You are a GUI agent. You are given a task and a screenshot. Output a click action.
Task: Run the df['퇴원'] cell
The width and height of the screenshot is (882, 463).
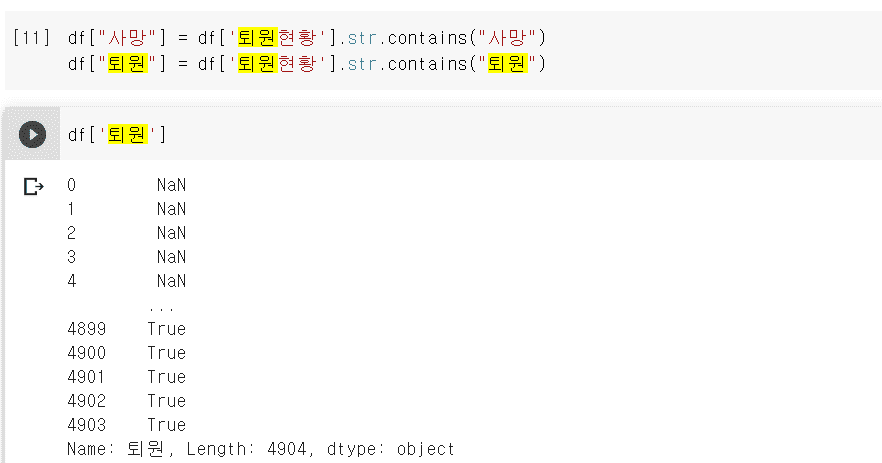click(32, 134)
